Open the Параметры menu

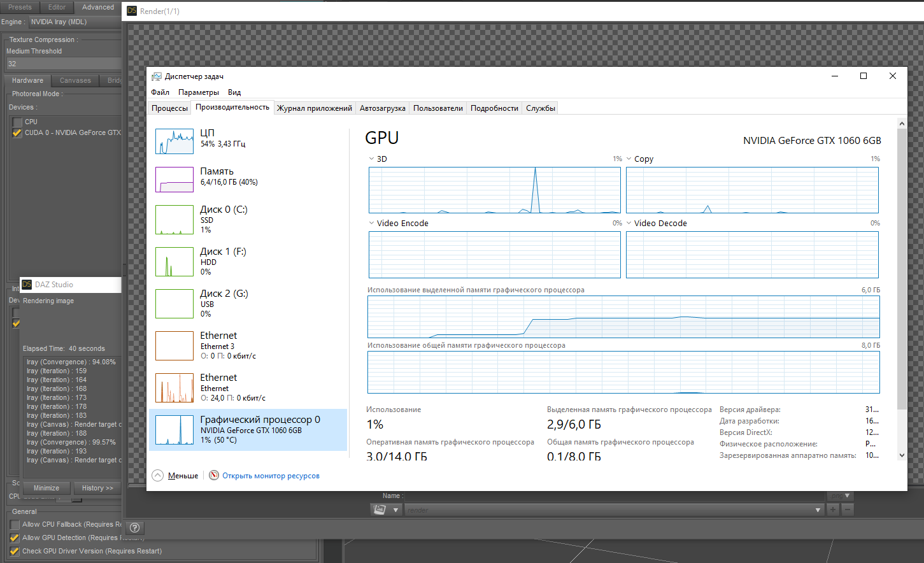[x=199, y=92]
